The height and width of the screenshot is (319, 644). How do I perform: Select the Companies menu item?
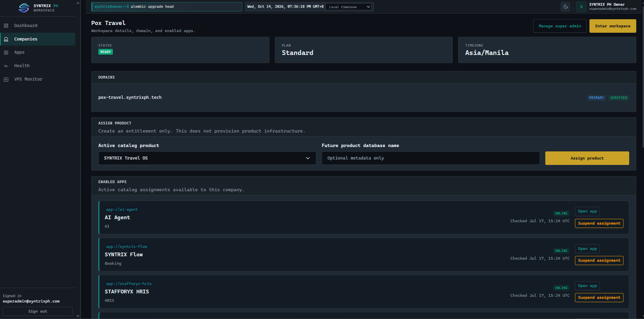click(38, 39)
